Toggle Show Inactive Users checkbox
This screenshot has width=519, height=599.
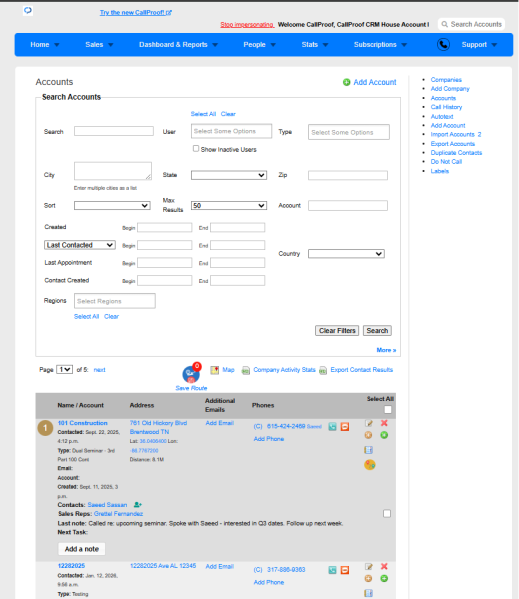coord(196,149)
